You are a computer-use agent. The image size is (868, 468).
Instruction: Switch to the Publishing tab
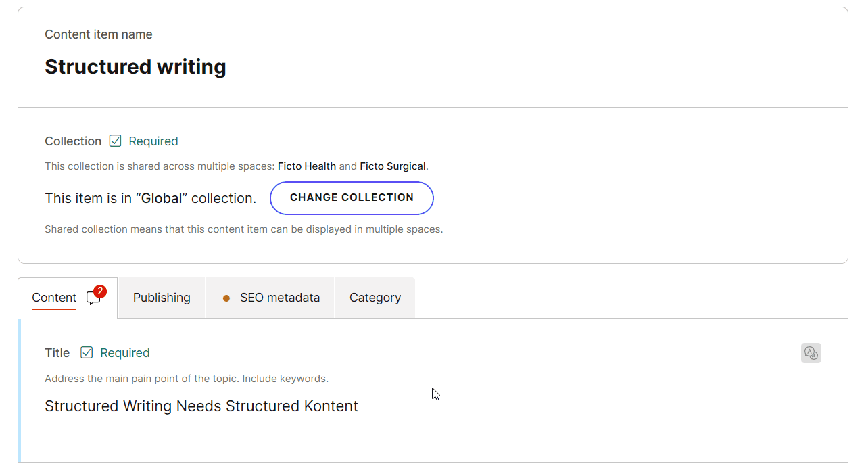(x=162, y=298)
